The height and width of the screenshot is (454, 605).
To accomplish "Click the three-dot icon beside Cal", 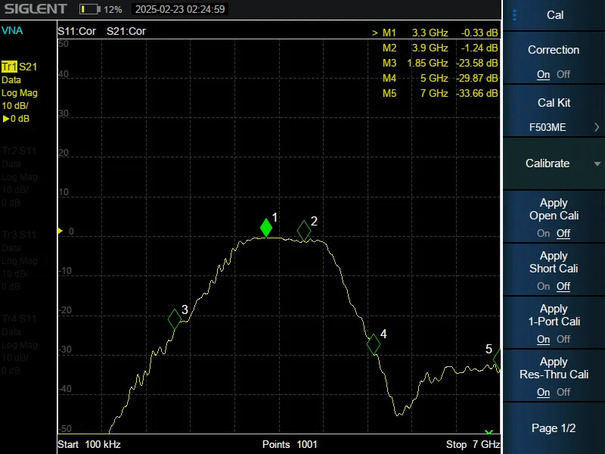I will [514, 15].
